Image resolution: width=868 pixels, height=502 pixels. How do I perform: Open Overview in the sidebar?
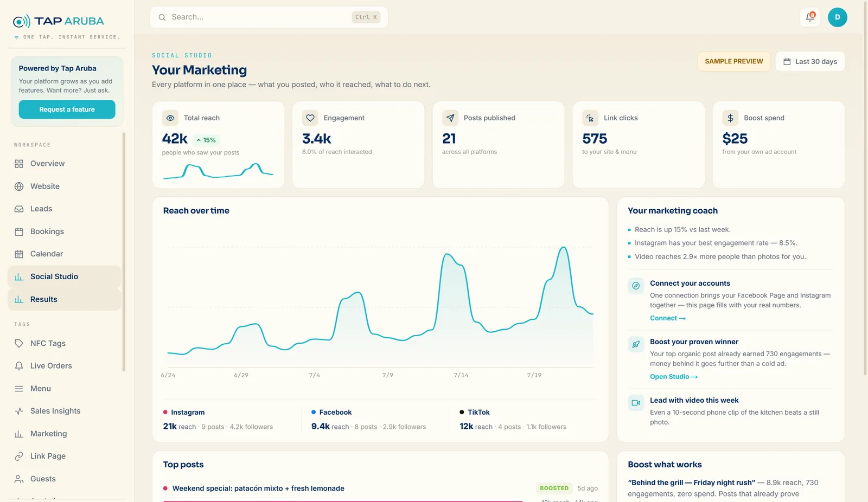click(65, 164)
